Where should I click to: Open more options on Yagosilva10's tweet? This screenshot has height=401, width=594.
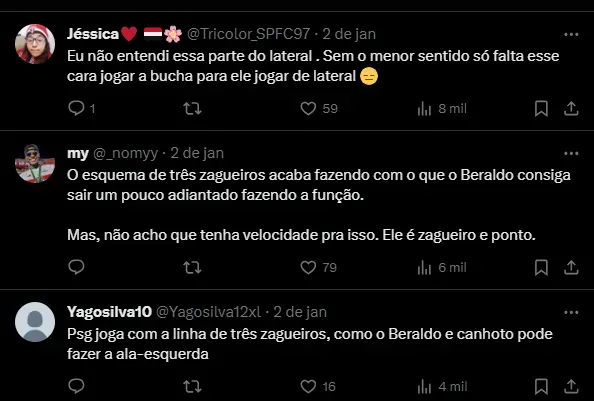(x=571, y=312)
